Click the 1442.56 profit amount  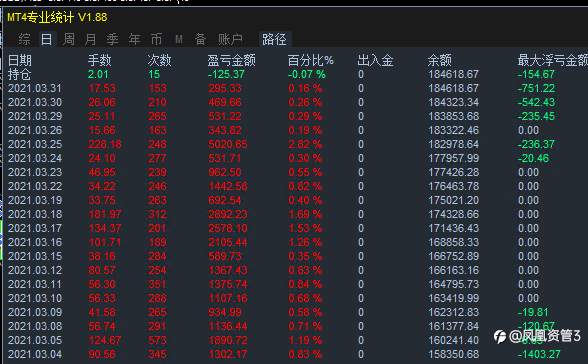pyautogui.click(x=228, y=186)
